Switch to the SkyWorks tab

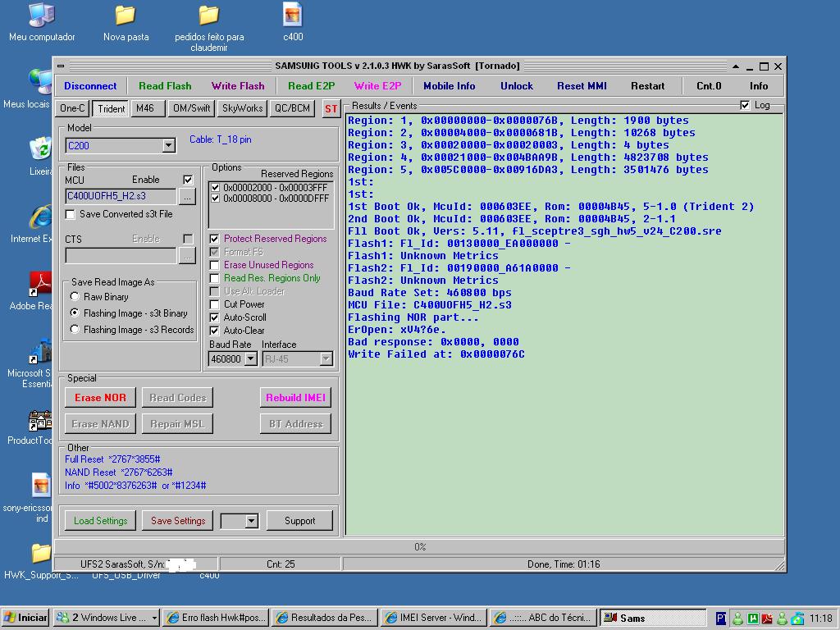pyautogui.click(x=242, y=108)
